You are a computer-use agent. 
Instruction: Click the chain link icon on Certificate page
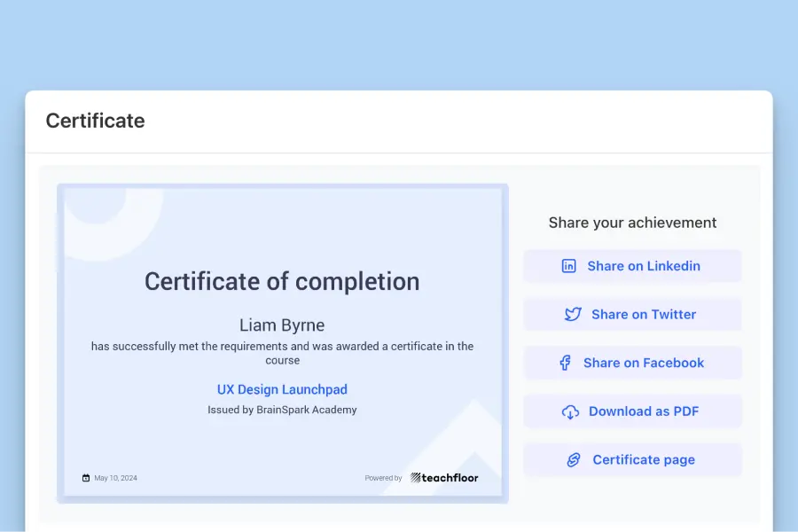[572, 459]
